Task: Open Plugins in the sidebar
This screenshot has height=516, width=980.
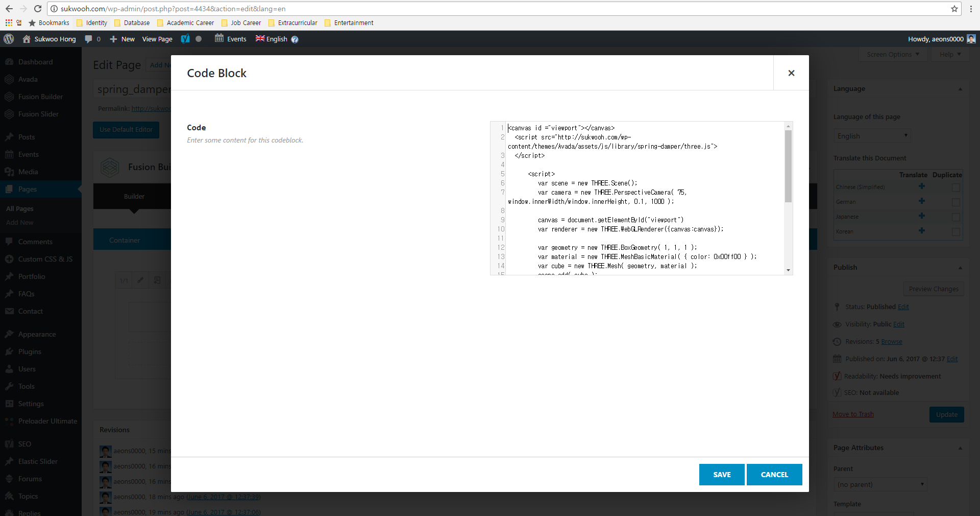Action: tap(30, 351)
